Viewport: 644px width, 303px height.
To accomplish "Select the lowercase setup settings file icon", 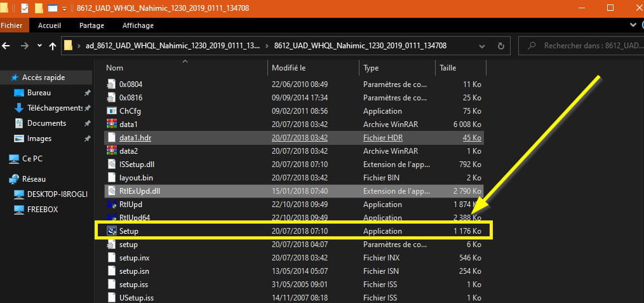I will click(111, 245).
